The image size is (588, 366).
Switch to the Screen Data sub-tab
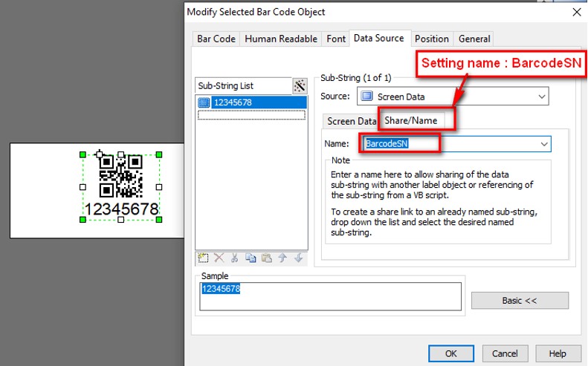coord(352,121)
